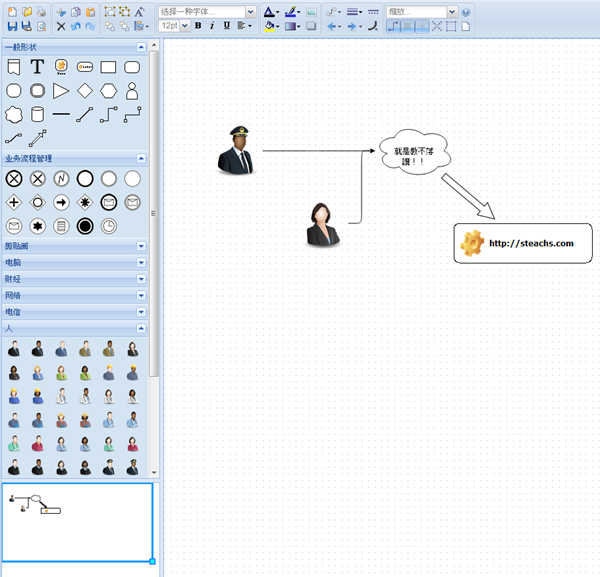
Task: Expand the 电脑 shape category
Action: 140,262
